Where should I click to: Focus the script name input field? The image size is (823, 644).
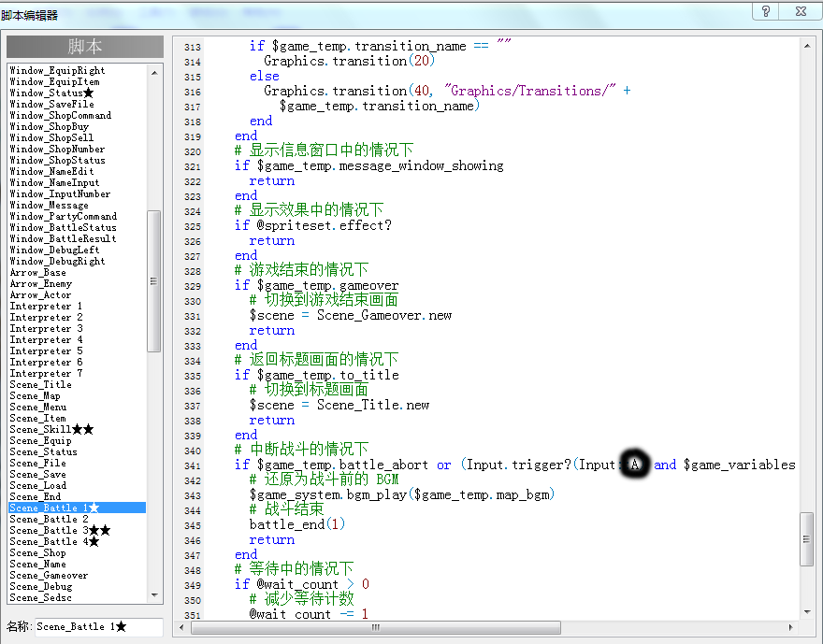point(99,626)
